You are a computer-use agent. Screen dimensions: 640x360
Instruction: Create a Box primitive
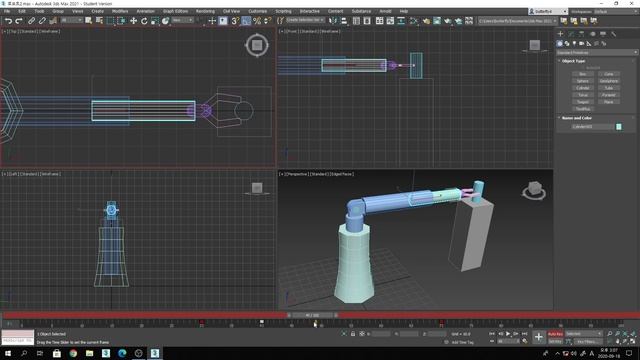[x=582, y=74]
